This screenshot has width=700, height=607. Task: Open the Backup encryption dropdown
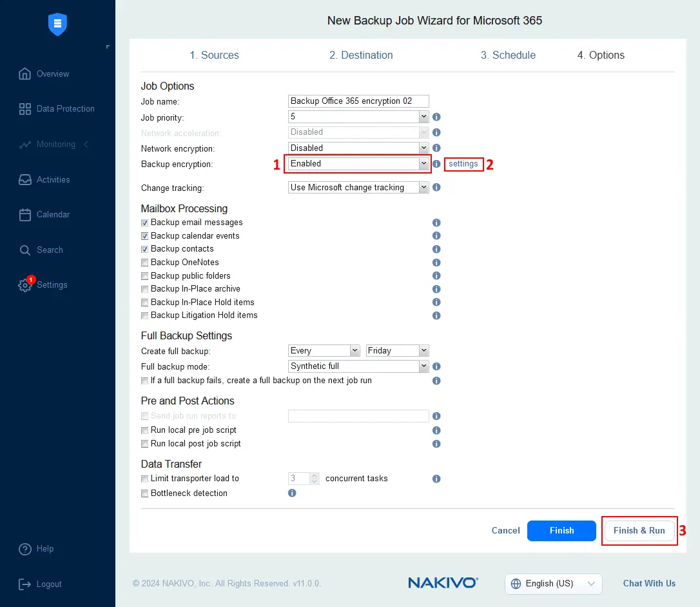(358, 164)
